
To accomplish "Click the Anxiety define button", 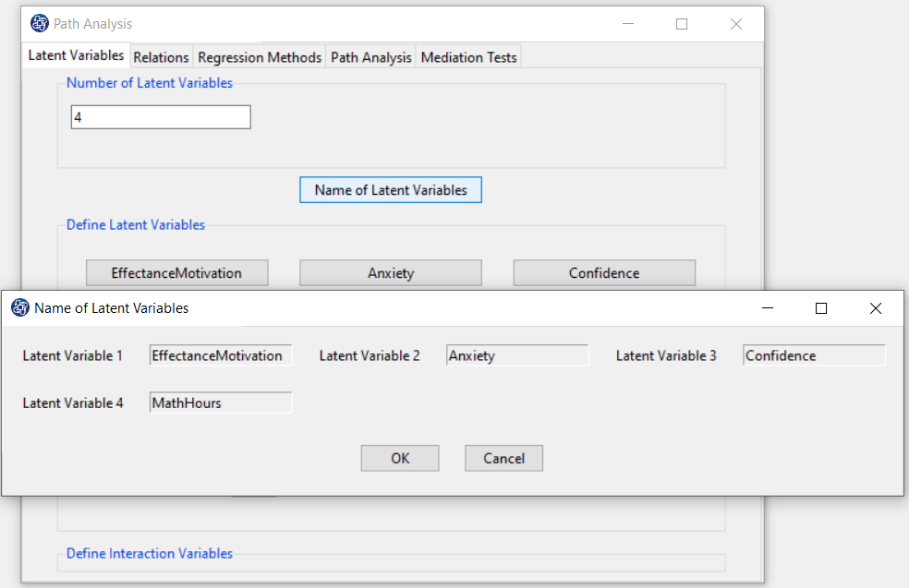I will 391,273.
